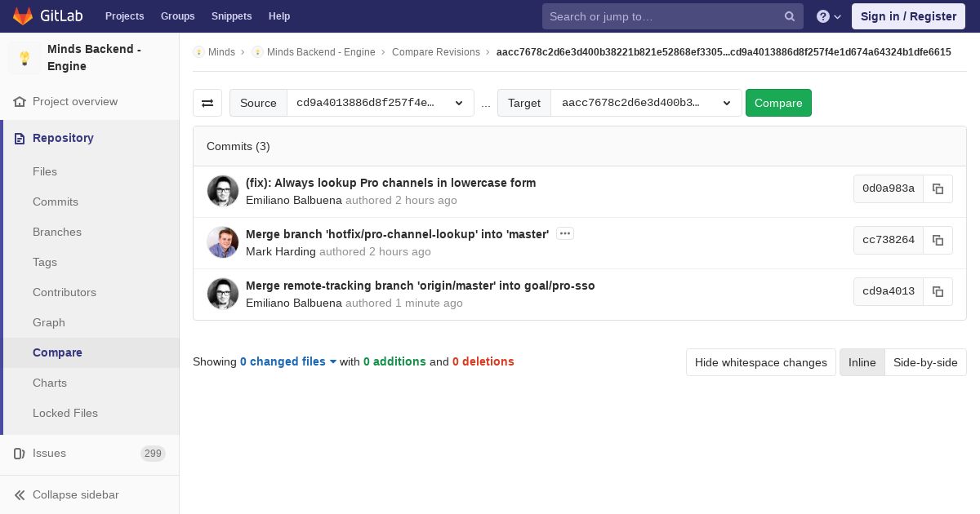Open the Help link in header
980x514 pixels.
(x=279, y=16)
